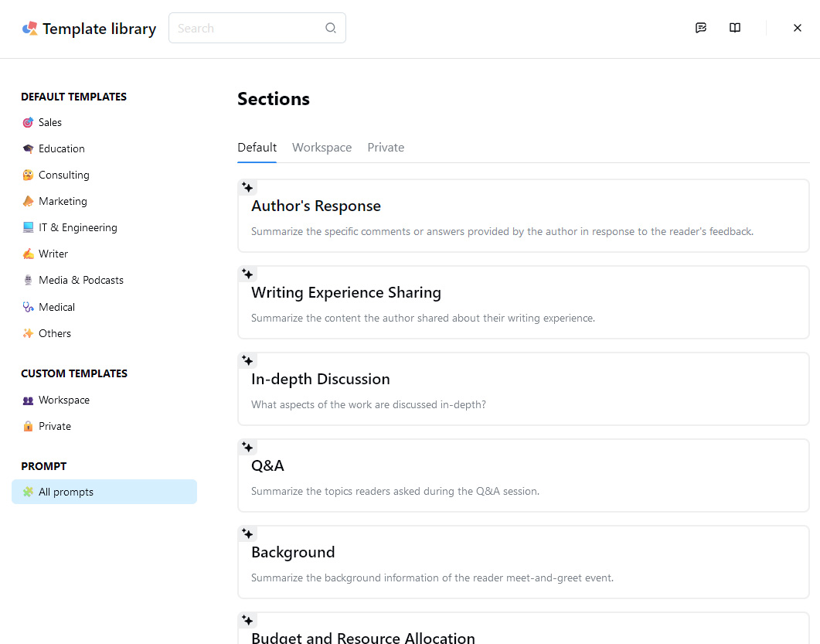Click sparkle icon on Writing Experience Sharing card
820x644 pixels.
(x=248, y=274)
